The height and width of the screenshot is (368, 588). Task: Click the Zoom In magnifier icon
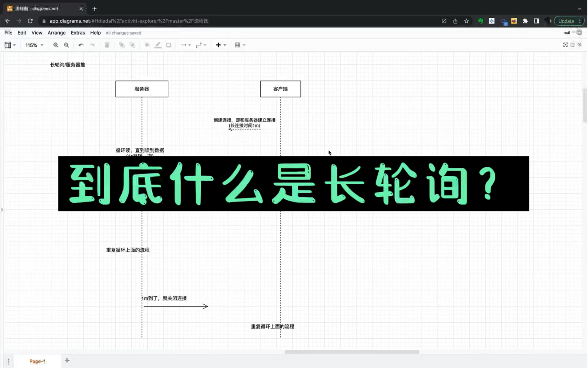tap(56, 45)
